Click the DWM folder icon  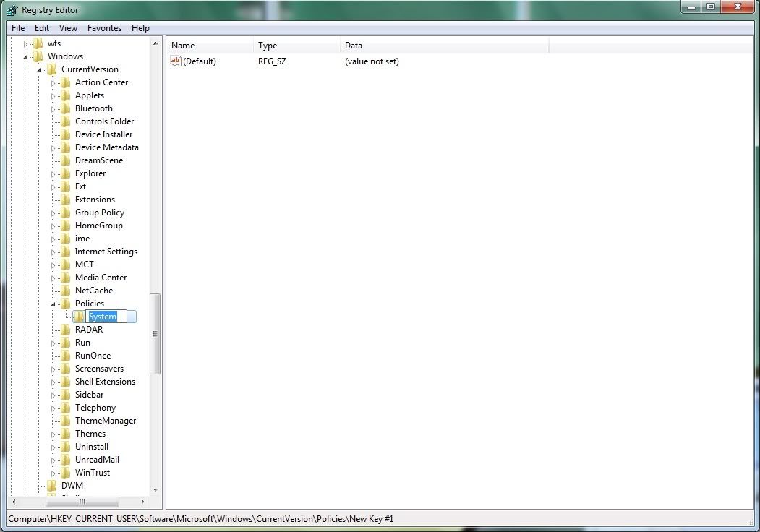point(51,486)
